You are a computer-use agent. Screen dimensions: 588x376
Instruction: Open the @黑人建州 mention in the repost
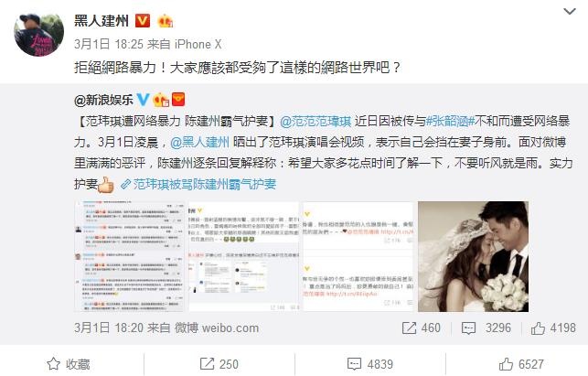click(199, 142)
